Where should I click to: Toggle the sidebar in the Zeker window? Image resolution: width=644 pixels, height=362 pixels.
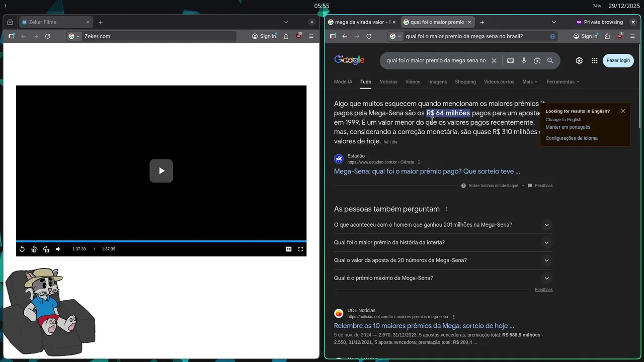[x=12, y=36]
